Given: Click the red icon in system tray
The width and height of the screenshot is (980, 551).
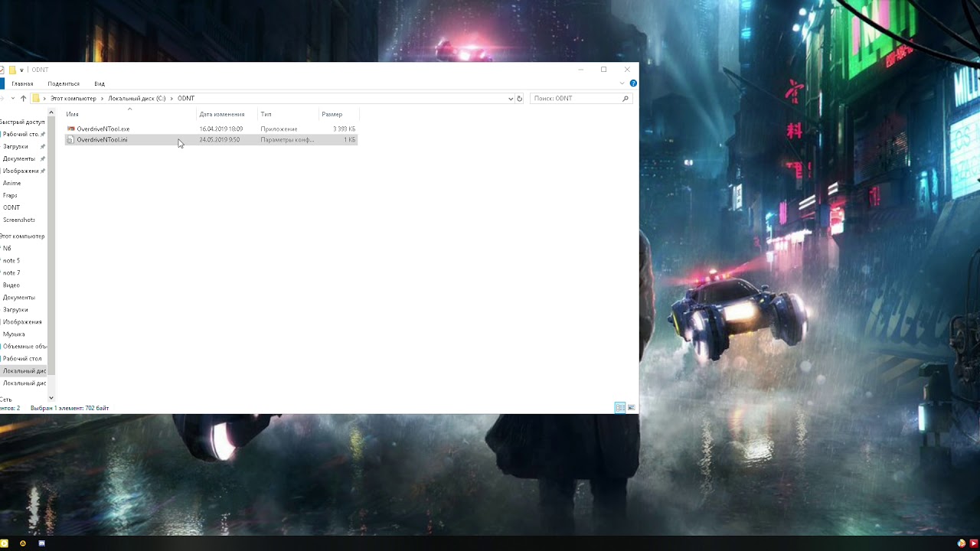Looking at the screenshot, I should [973, 543].
